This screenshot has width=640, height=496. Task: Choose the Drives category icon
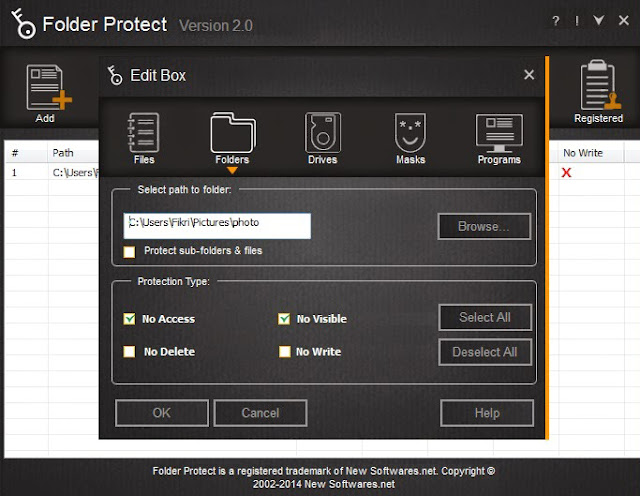(x=322, y=133)
